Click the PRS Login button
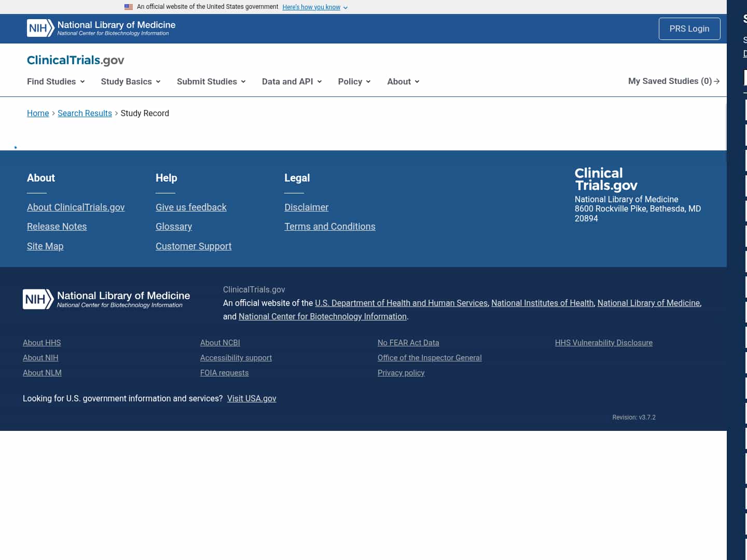The width and height of the screenshot is (747, 560). (689, 29)
